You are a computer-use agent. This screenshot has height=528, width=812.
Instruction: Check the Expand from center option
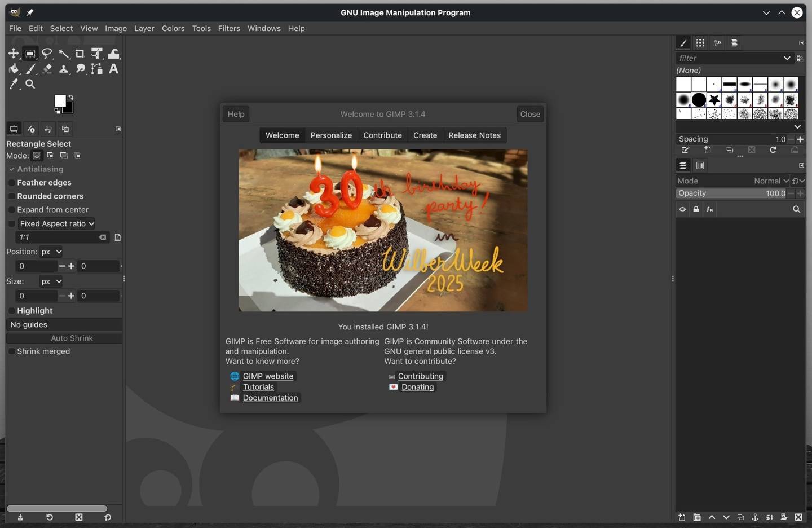tap(11, 210)
